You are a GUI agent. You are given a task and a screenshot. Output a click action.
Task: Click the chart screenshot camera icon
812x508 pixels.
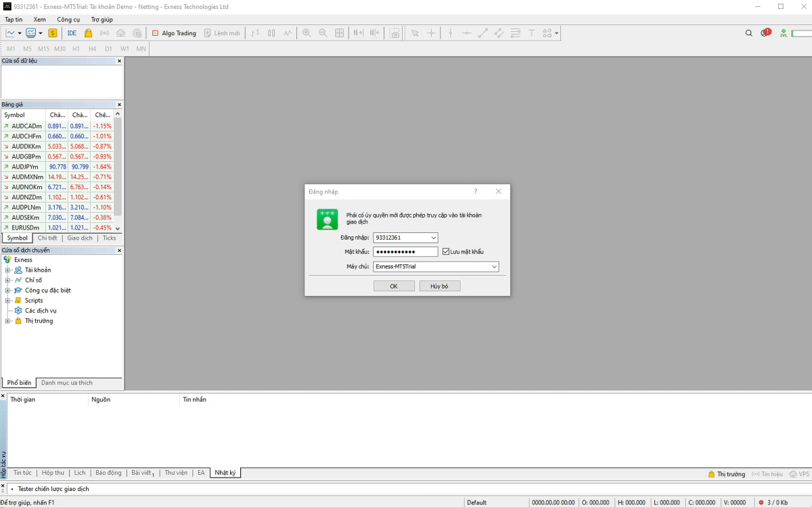394,33
